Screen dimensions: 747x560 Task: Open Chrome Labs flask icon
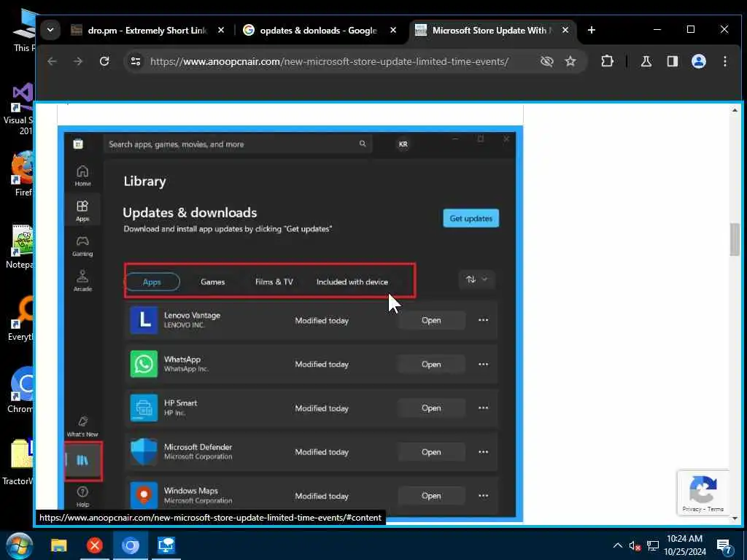[x=646, y=61]
